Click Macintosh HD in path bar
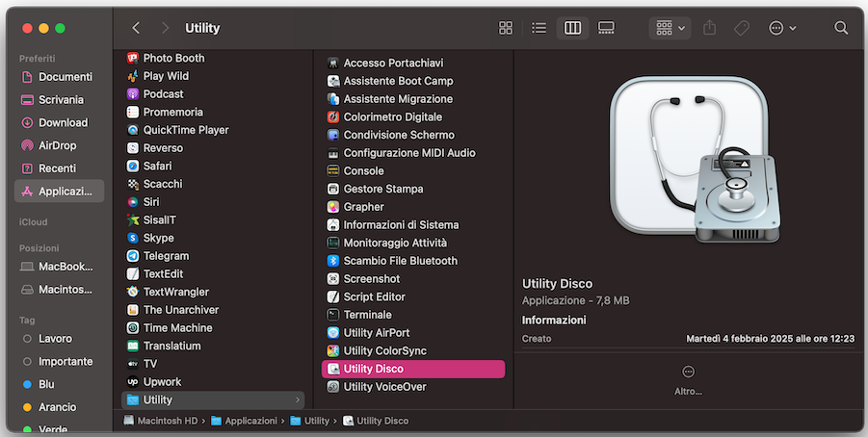This screenshot has height=437, width=868. point(161,421)
